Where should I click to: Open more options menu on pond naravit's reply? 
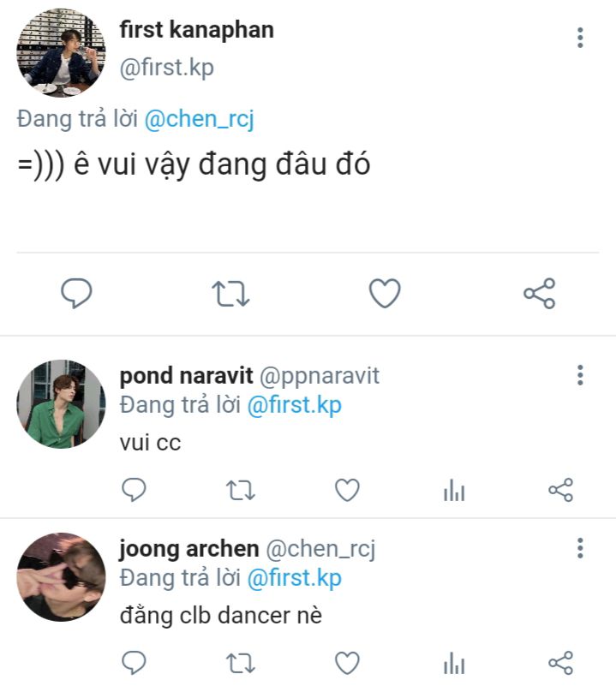[580, 375]
